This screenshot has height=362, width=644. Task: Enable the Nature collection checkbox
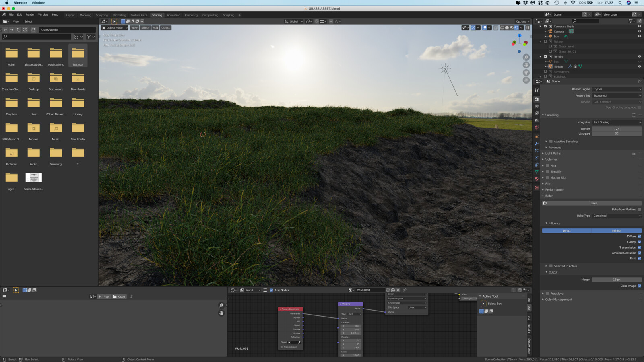click(545, 41)
